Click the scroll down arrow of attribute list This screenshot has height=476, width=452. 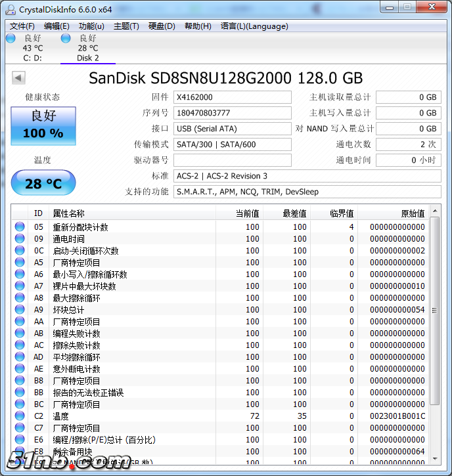click(x=435, y=462)
